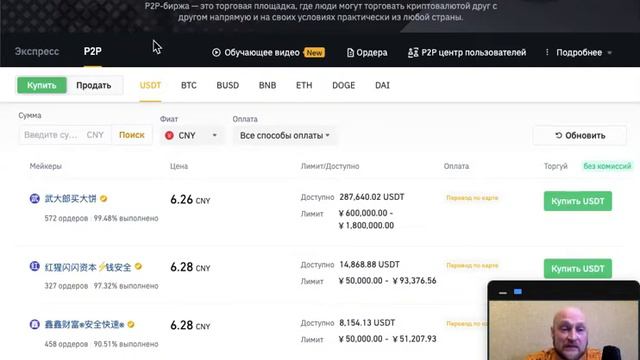Click available amount 287,640.02 USDT
The image size is (640, 360).
pos(372,197)
